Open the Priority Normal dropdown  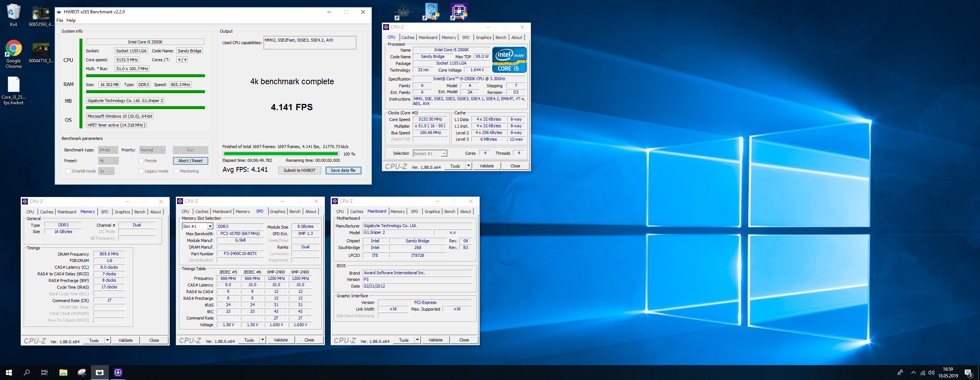152,150
